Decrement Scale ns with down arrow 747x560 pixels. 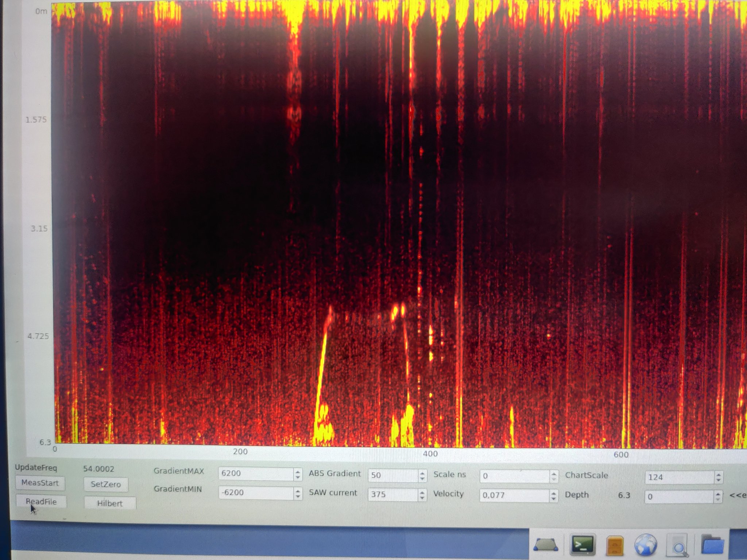click(554, 479)
